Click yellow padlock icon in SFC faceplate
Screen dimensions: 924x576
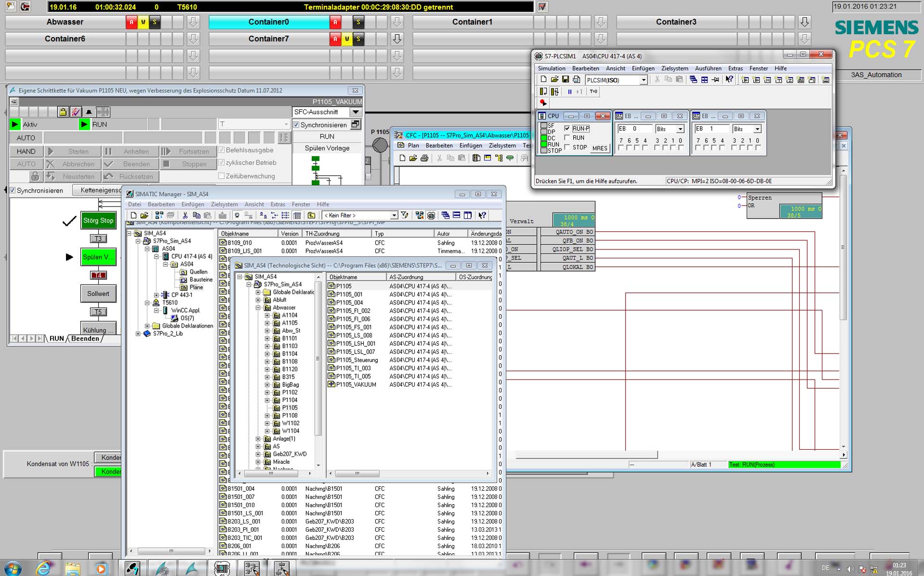point(63,112)
